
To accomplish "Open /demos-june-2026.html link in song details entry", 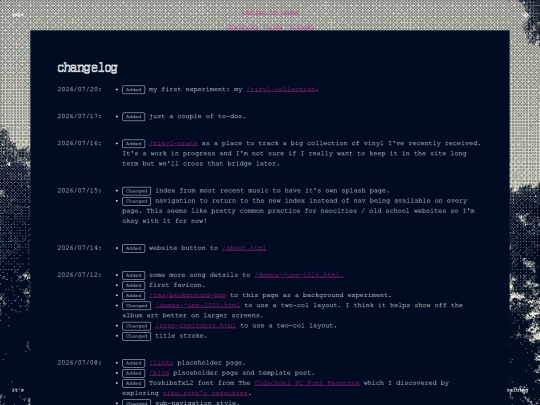I will click(299, 275).
